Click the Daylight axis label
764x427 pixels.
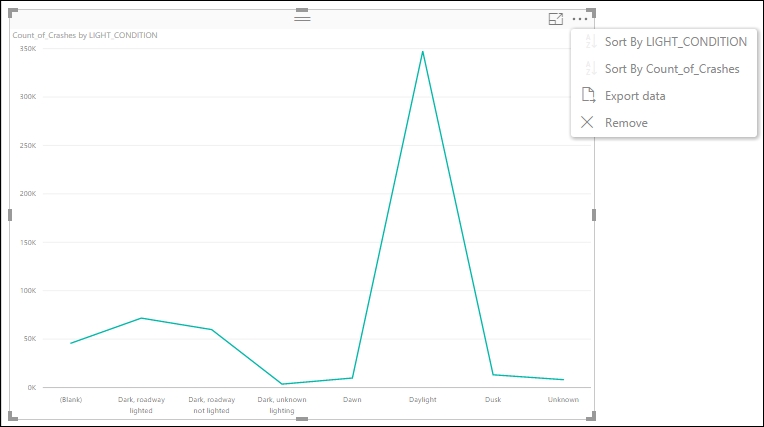point(422,400)
